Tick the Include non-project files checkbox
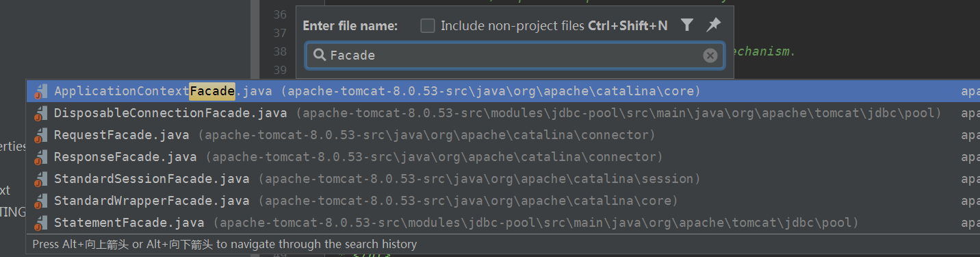 (428, 26)
